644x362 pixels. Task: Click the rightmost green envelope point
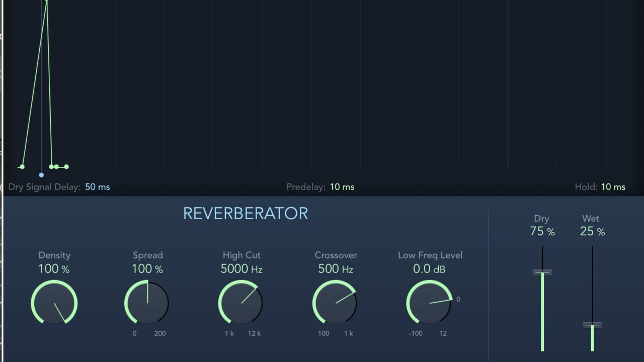(x=66, y=166)
